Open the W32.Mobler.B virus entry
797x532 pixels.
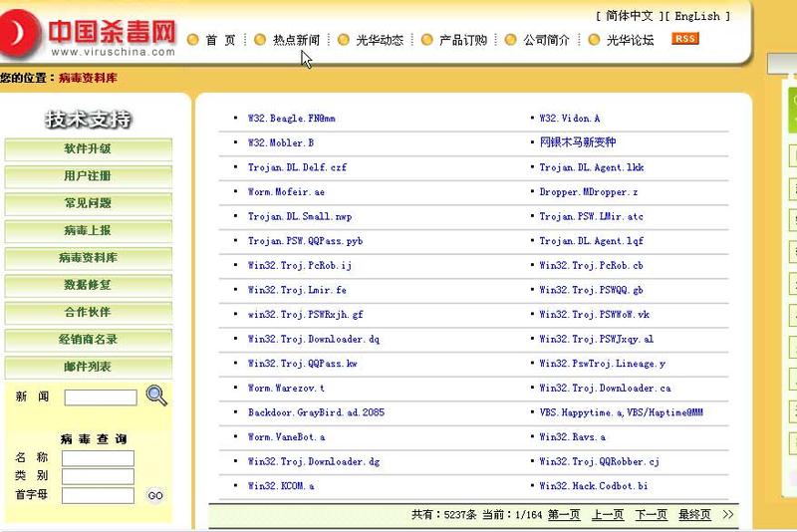pos(281,142)
